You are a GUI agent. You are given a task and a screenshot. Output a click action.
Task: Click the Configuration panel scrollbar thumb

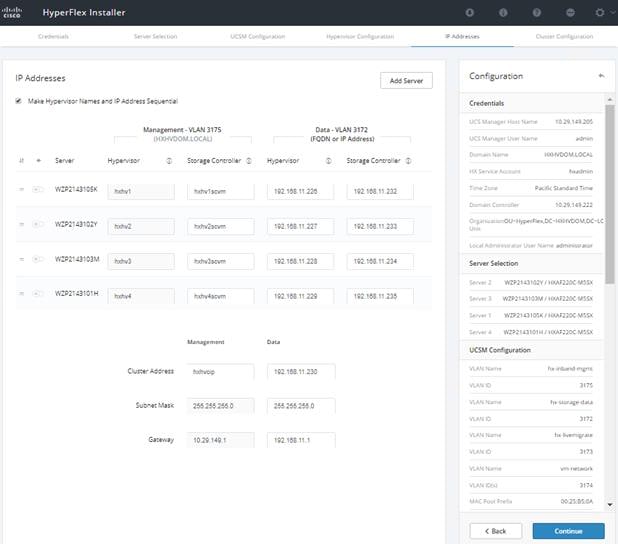[610, 193]
